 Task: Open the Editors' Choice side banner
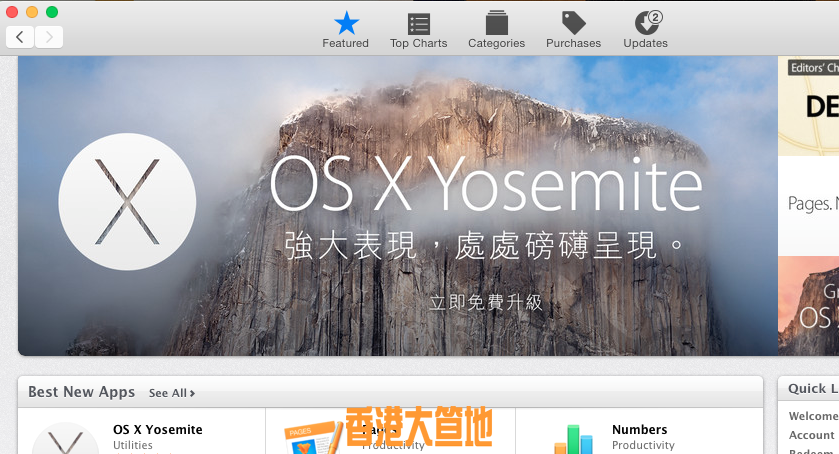click(x=809, y=106)
